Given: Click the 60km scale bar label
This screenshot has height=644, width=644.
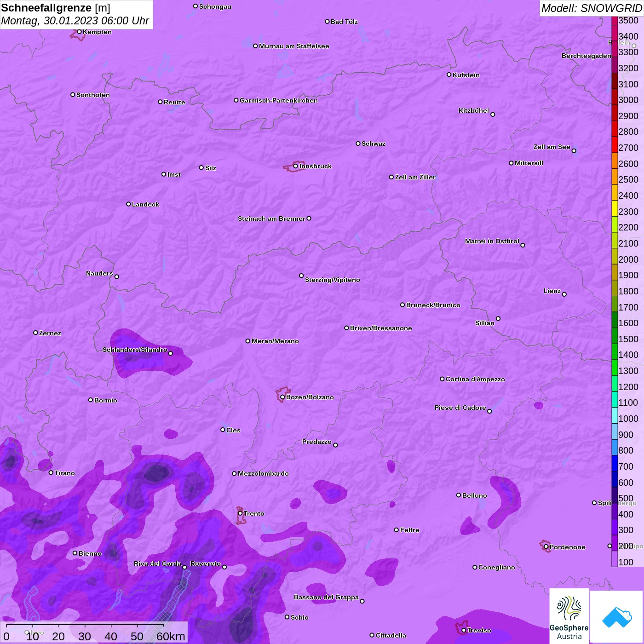Looking at the screenshot, I should 171,636.
